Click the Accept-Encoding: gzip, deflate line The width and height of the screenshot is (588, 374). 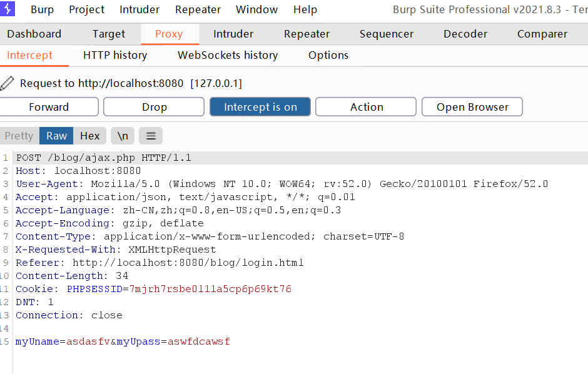[109, 223]
